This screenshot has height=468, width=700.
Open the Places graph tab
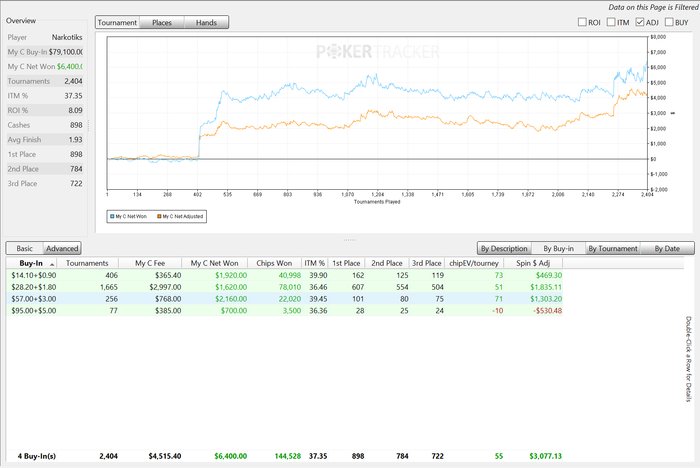(161, 22)
